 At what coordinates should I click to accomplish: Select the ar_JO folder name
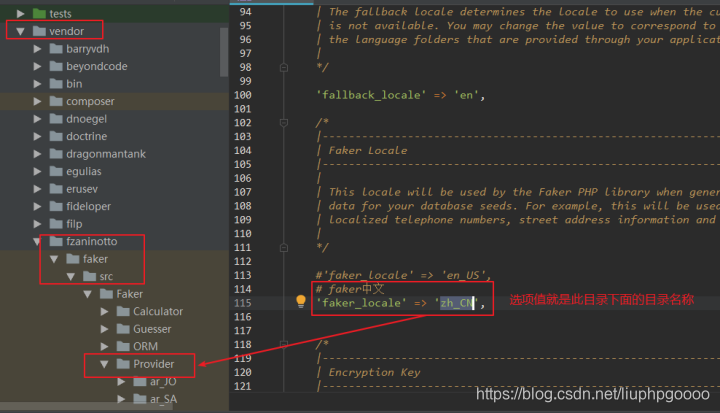(163, 381)
